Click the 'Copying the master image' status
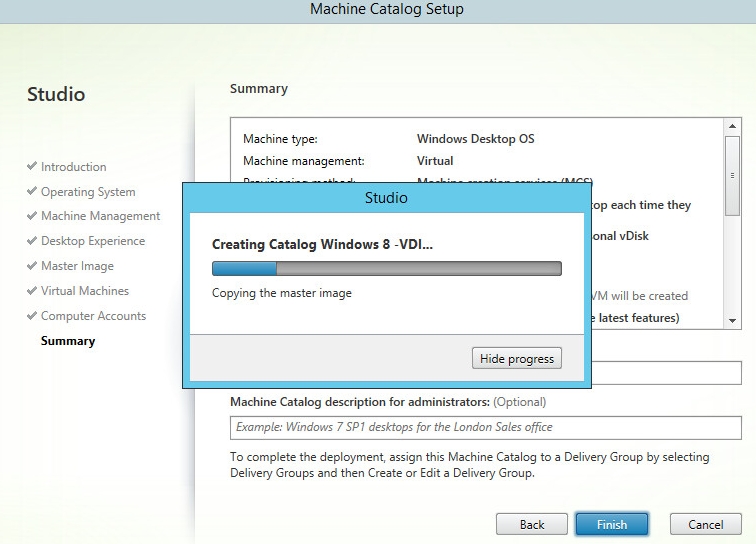The height and width of the screenshot is (544, 756). [282, 293]
